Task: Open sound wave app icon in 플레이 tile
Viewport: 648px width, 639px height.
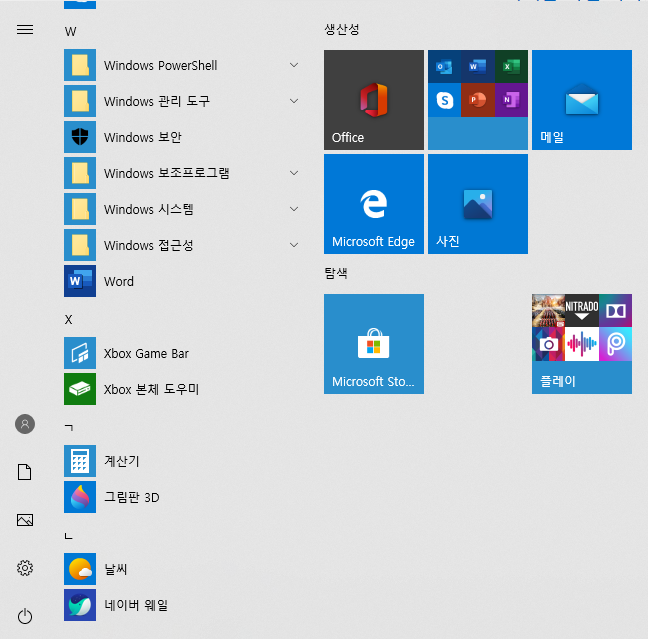Action: tap(582, 344)
